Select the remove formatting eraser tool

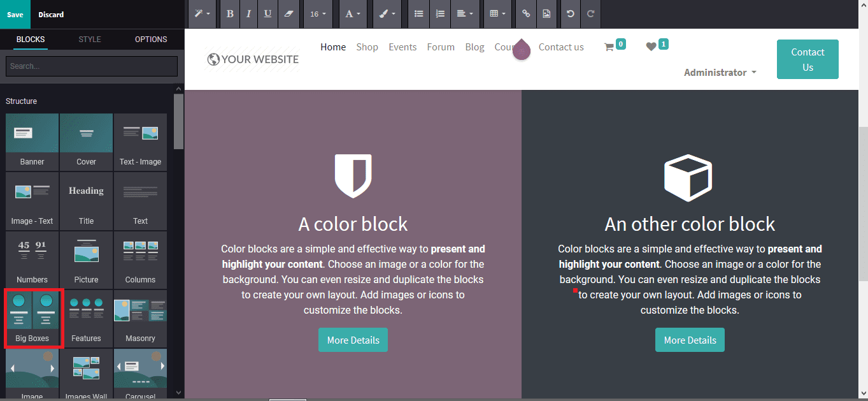[288, 13]
